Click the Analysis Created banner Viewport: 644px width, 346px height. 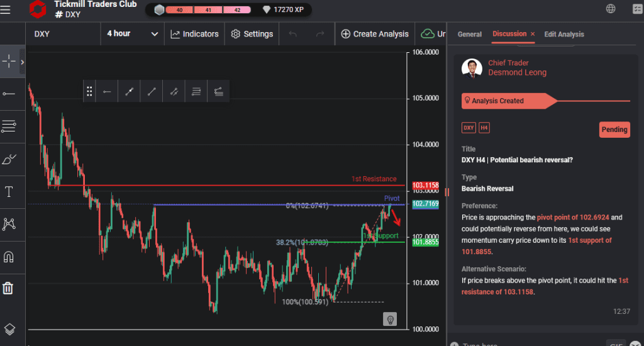[508, 101]
